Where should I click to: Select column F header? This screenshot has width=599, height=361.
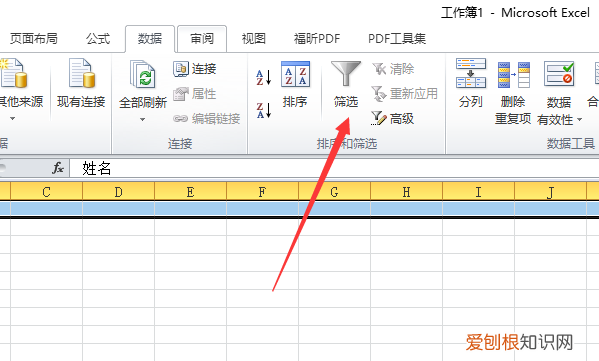[262, 191]
